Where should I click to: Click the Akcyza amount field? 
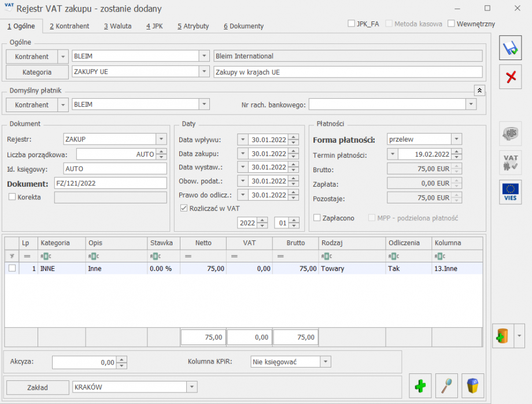pyautogui.click(x=84, y=362)
